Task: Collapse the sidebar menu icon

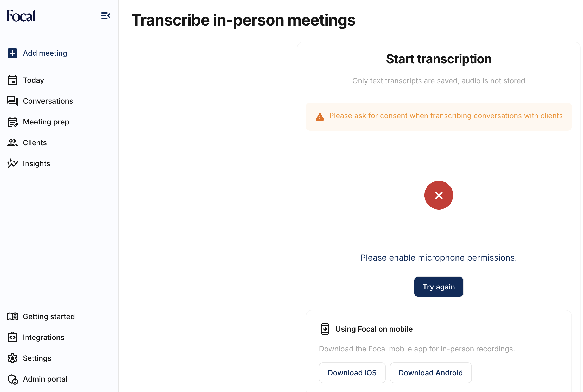Action: pos(105,16)
